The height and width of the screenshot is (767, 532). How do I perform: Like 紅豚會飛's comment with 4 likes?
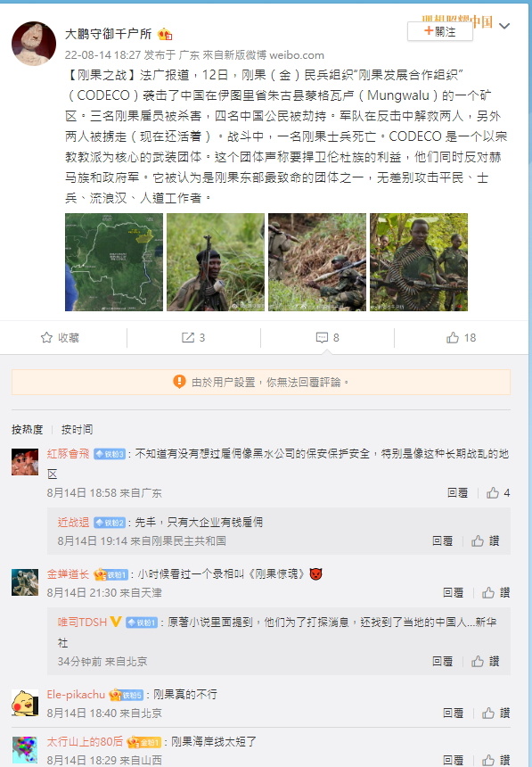[x=493, y=493]
